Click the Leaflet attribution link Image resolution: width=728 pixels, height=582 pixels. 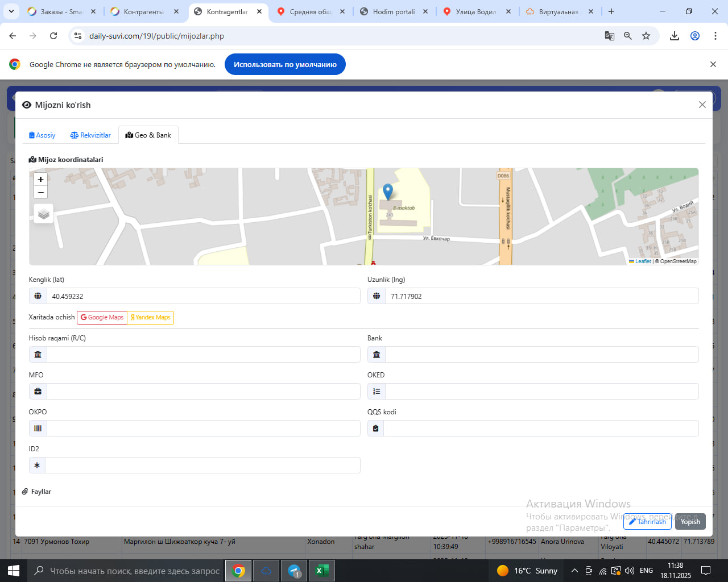(x=643, y=261)
